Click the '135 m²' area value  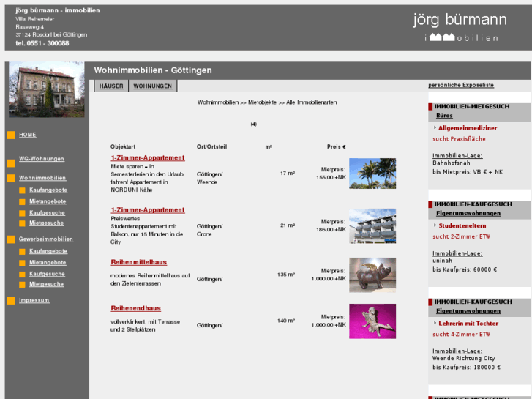(x=286, y=275)
